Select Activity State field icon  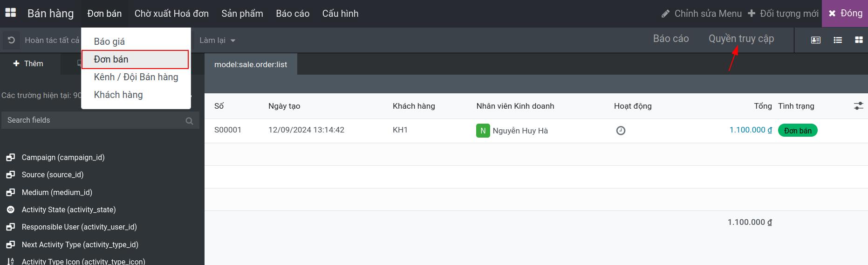pyautogui.click(x=10, y=210)
